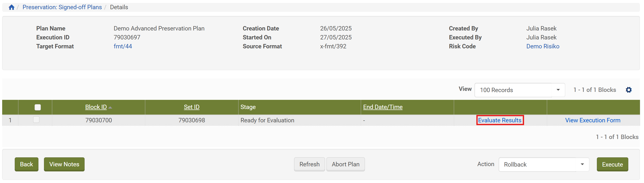This screenshot has width=644, height=183.
Task: Go to Preservation: Signed-off Plans breadcrumb
Action: [x=62, y=7]
